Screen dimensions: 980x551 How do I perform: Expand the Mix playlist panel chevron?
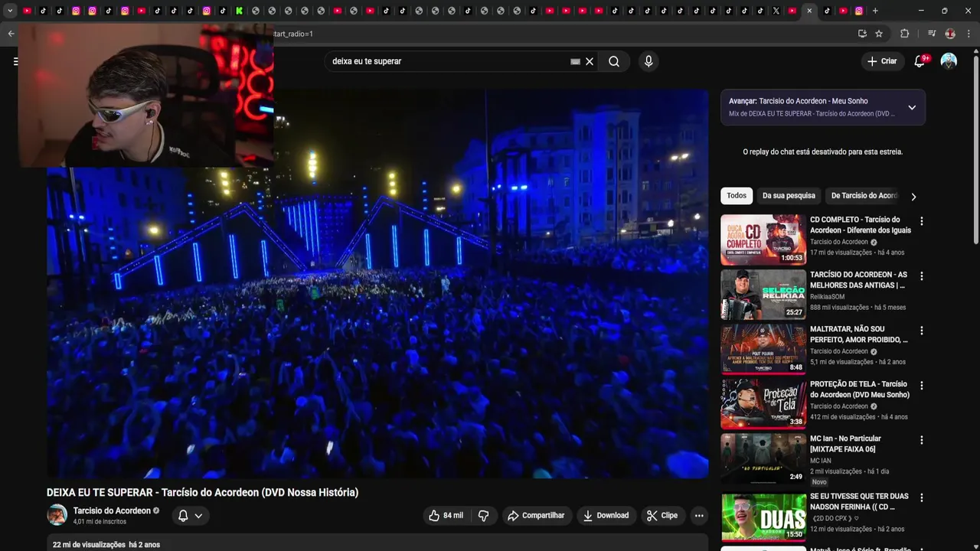pos(912,108)
